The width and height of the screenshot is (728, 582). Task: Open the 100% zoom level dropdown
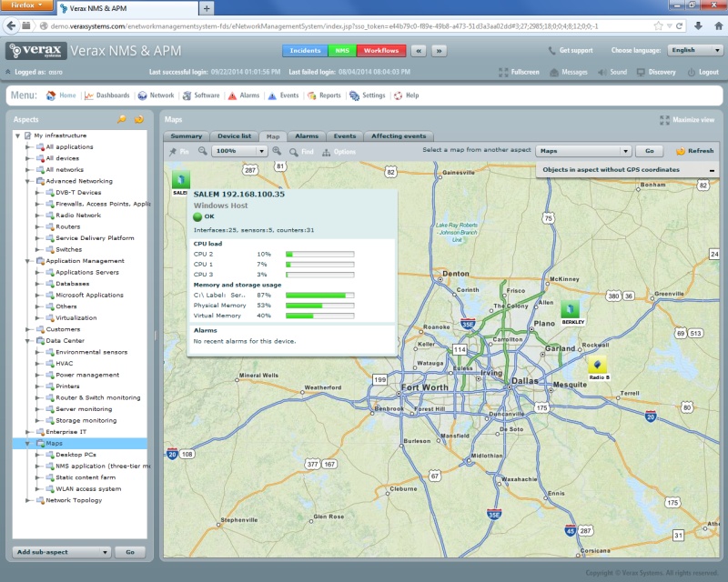pyautogui.click(x=239, y=151)
